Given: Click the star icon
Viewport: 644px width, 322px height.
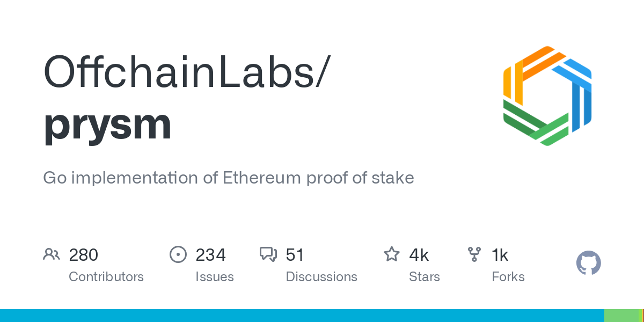Looking at the screenshot, I should (x=392, y=254).
